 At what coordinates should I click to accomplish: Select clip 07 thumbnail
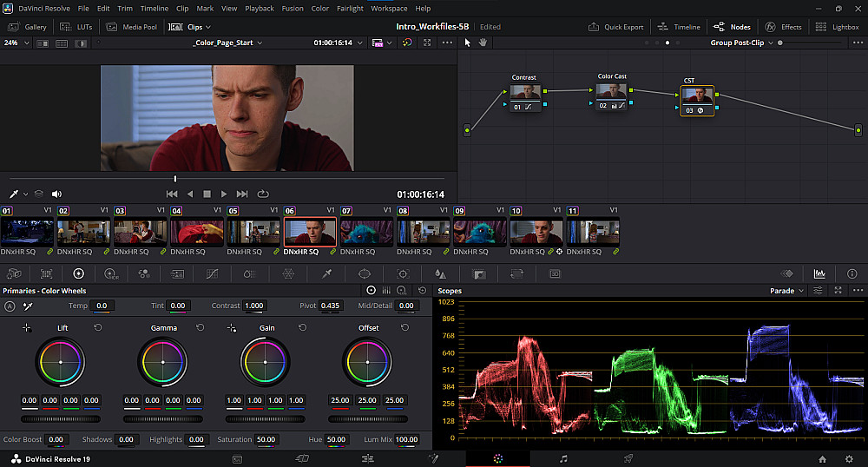[x=367, y=231]
